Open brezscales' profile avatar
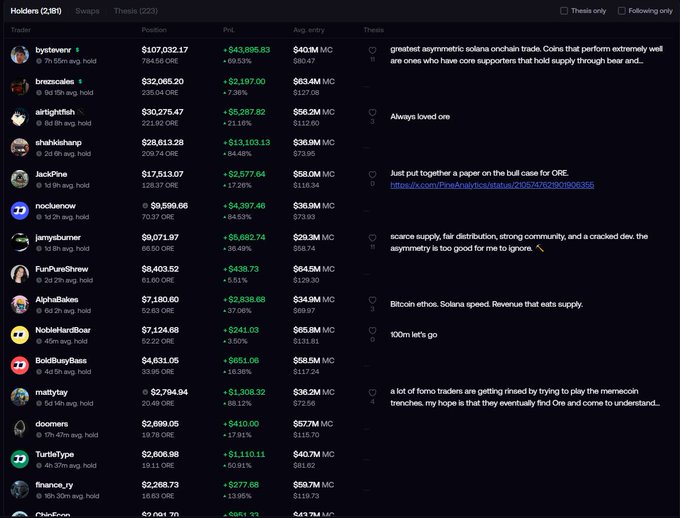The image size is (680, 518). (20, 86)
